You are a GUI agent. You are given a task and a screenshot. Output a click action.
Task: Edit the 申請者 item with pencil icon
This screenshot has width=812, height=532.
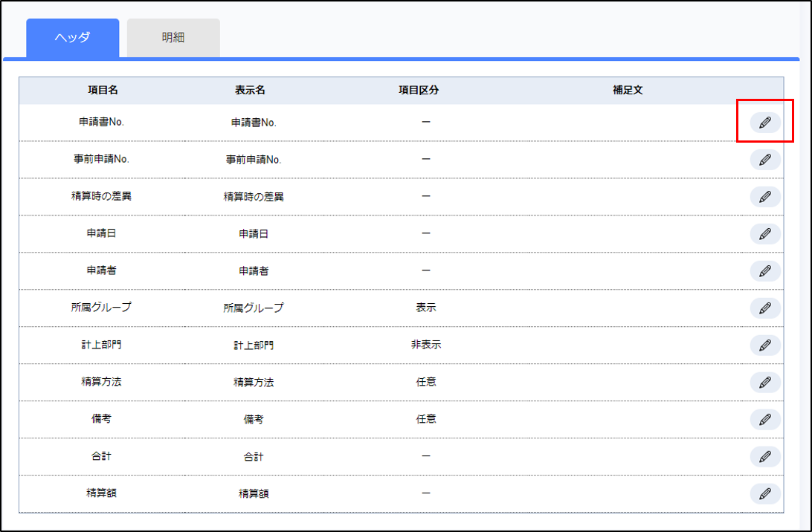tap(765, 271)
